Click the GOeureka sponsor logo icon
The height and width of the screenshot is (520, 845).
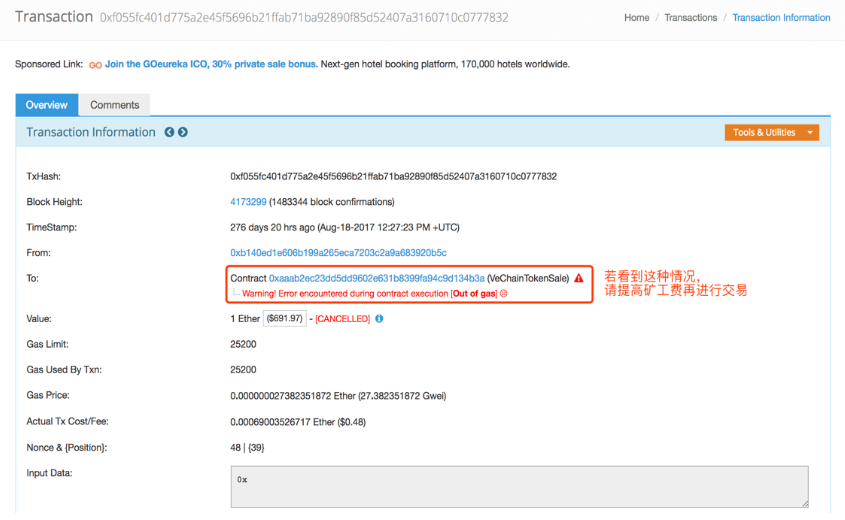pos(95,65)
